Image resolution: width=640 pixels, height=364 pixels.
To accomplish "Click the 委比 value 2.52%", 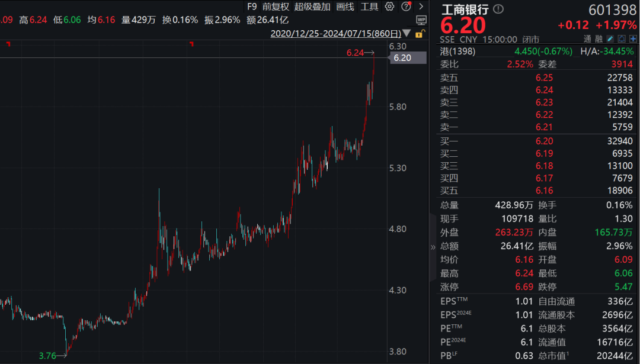I will click(x=520, y=64).
